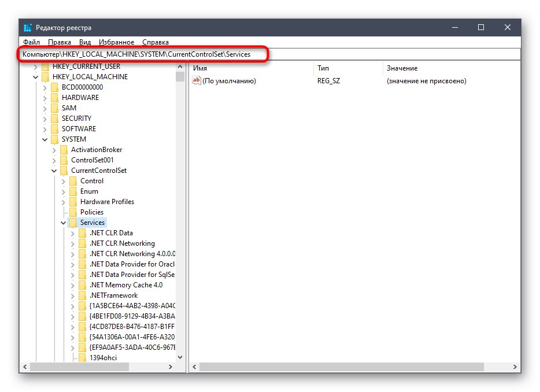540x392 pixels.
Task: Expand the SAM key arrow
Action: [x=45, y=109]
